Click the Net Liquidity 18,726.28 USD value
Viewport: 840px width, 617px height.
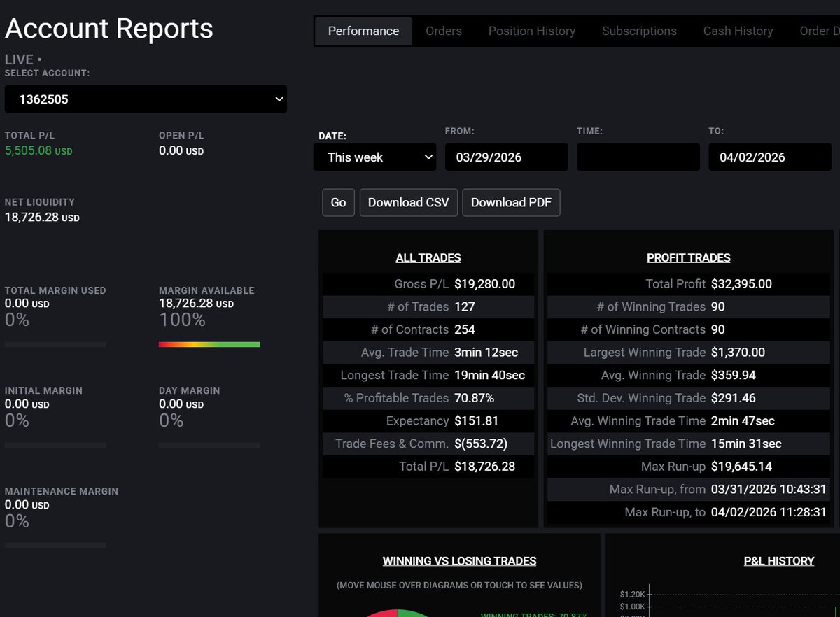[x=42, y=217]
